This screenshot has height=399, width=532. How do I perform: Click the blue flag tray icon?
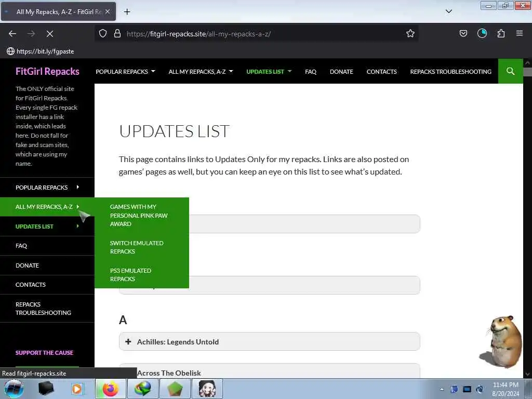454,389
